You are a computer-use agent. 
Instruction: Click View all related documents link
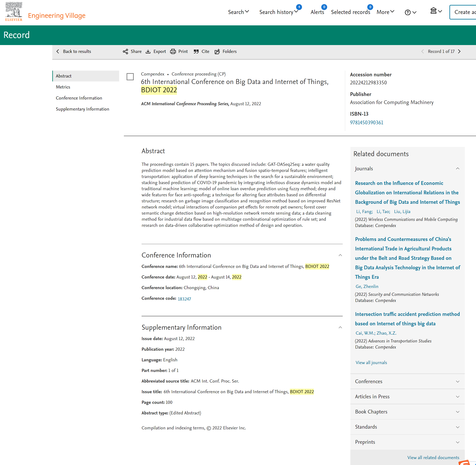(x=433, y=458)
